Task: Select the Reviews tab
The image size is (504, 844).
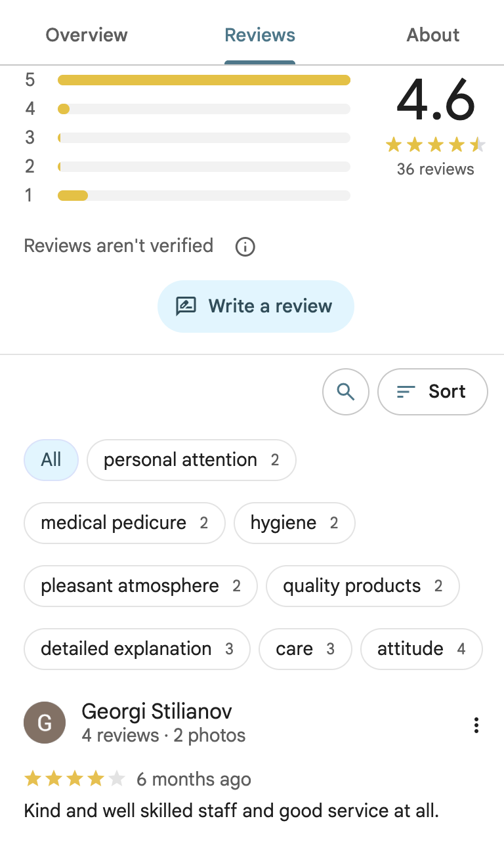Action: [260, 35]
